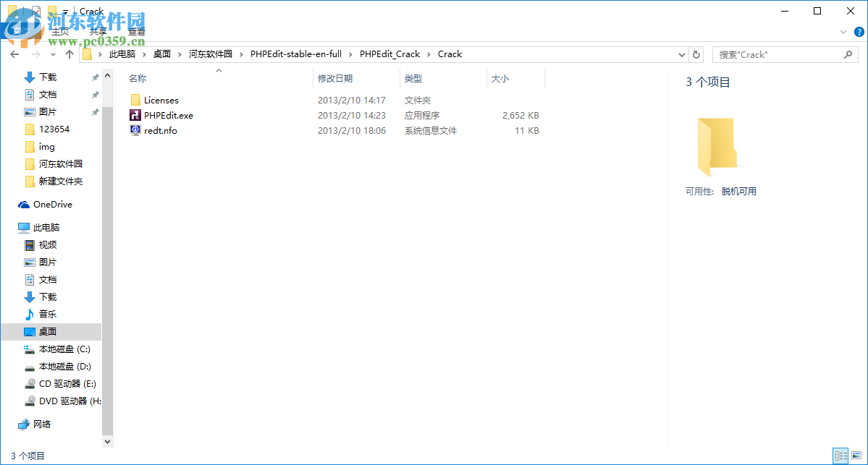Refresh the Crack folder view
This screenshot has height=465, width=868.
click(696, 54)
